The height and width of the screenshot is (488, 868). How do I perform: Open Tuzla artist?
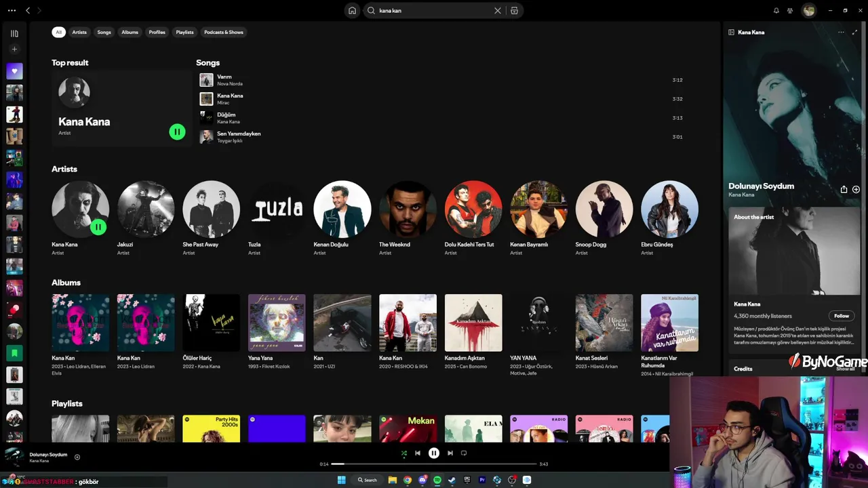pyautogui.click(x=277, y=209)
